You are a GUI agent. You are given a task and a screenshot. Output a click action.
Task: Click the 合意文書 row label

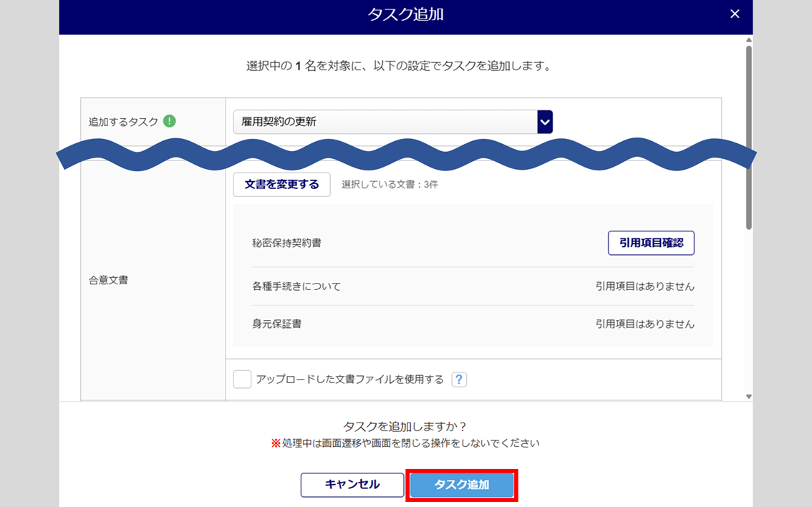108,280
